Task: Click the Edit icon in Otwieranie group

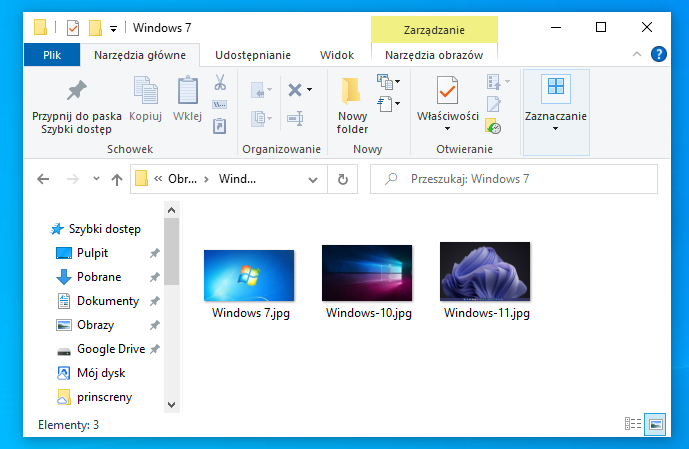Action: coord(494,104)
